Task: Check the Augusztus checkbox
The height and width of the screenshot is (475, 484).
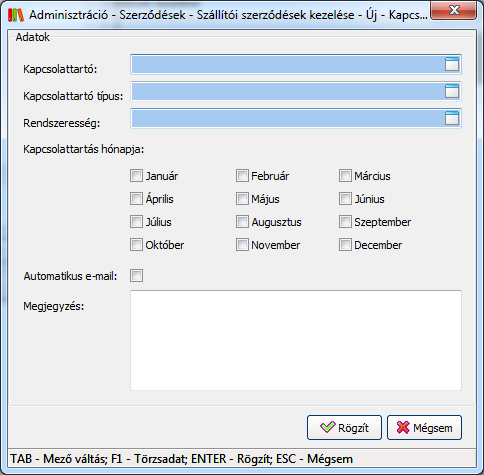Action: [242, 222]
